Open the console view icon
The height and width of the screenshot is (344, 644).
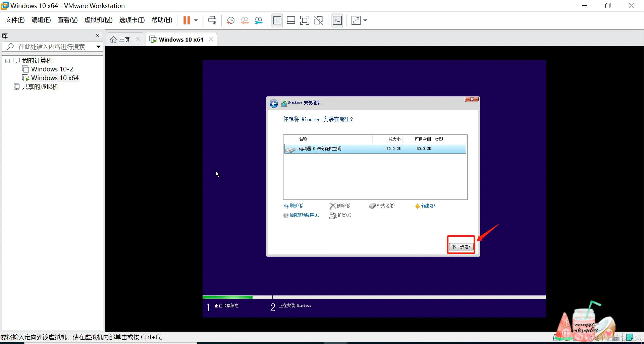[337, 20]
